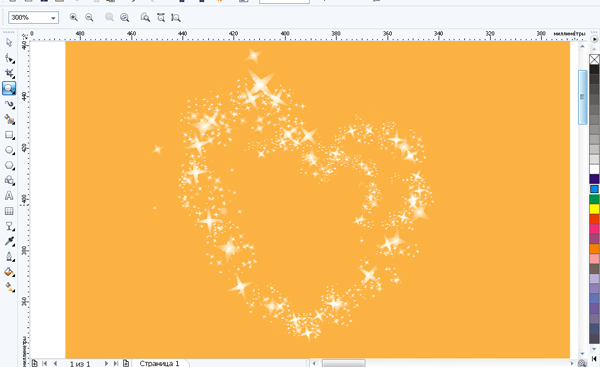
Task: Go to first page arrow
Action: pos(44,363)
